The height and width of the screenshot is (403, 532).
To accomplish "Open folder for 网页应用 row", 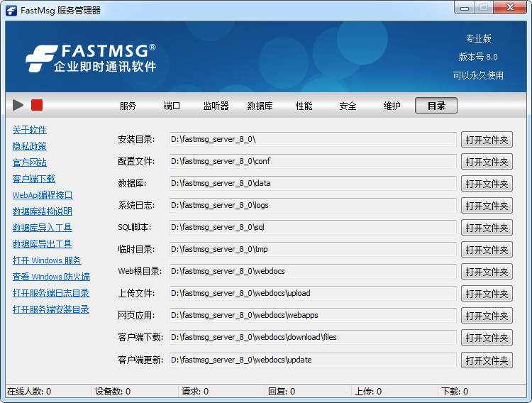I will [487, 316].
